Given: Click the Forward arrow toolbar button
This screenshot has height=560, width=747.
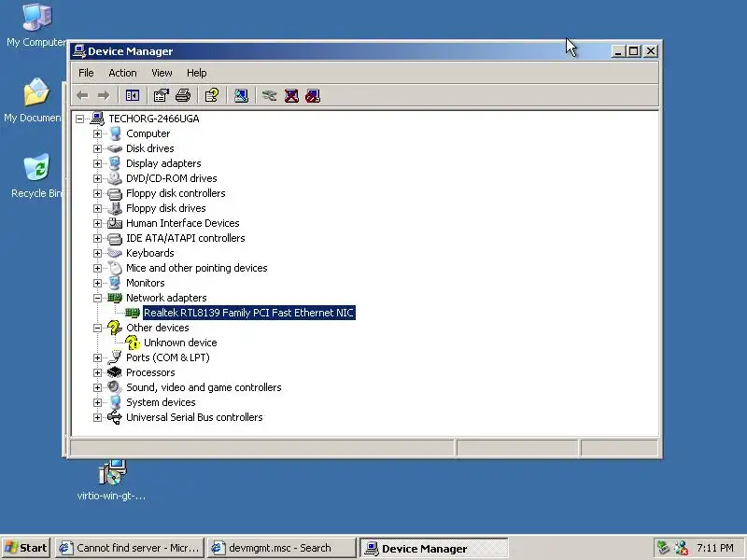Looking at the screenshot, I should click(x=104, y=96).
